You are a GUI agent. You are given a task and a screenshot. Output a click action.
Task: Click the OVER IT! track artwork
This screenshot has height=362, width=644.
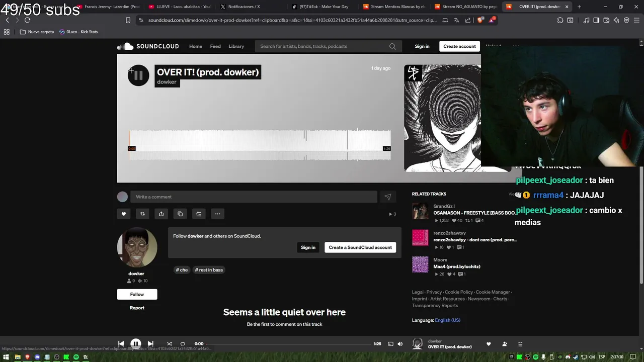point(442,118)
